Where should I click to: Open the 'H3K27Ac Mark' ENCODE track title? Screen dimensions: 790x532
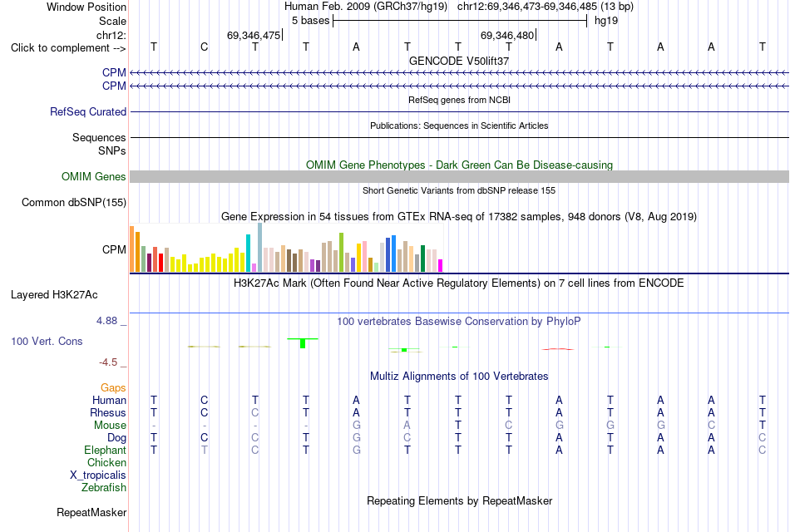[459, 283]
